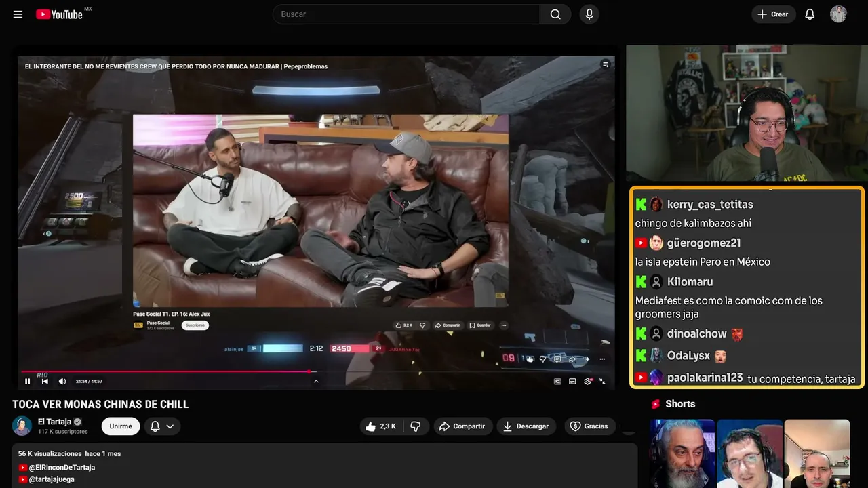Start voice search with the microphone

click(x=589, y=14)
